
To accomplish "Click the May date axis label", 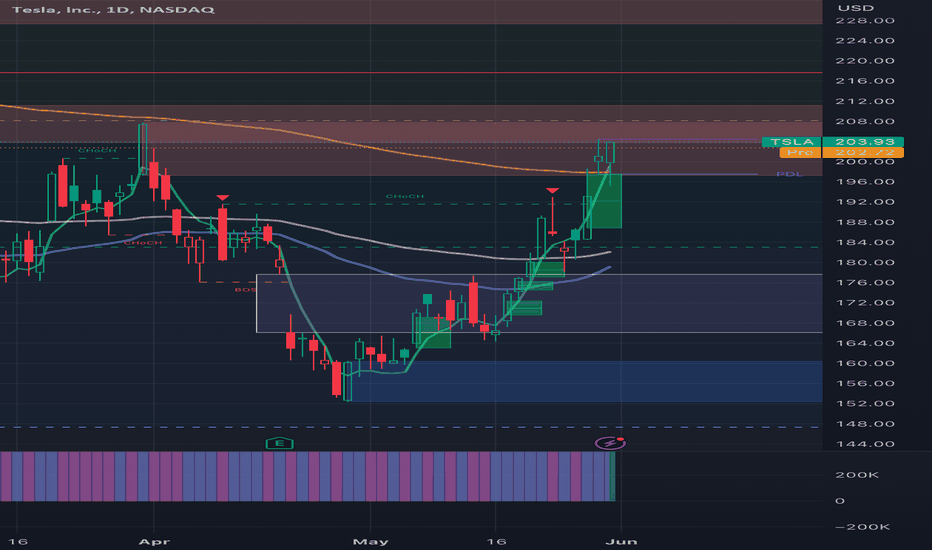I will pyautogui.click(x=370, y=542).
